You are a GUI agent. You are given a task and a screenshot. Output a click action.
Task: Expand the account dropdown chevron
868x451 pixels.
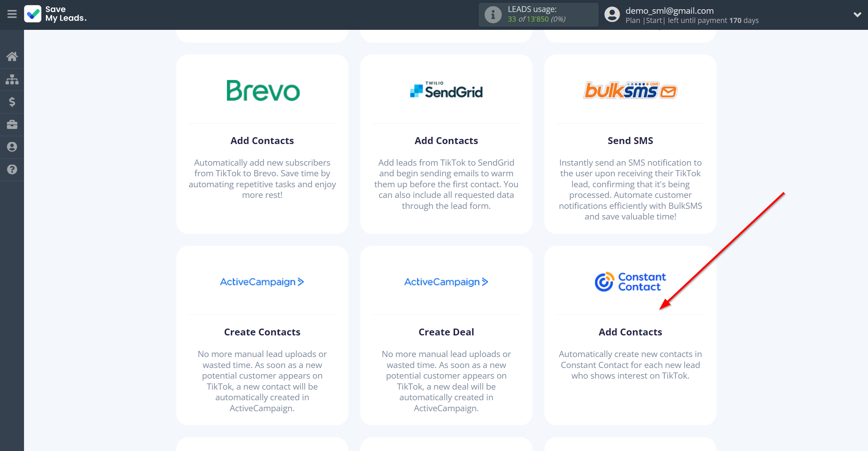pos(857,15)
